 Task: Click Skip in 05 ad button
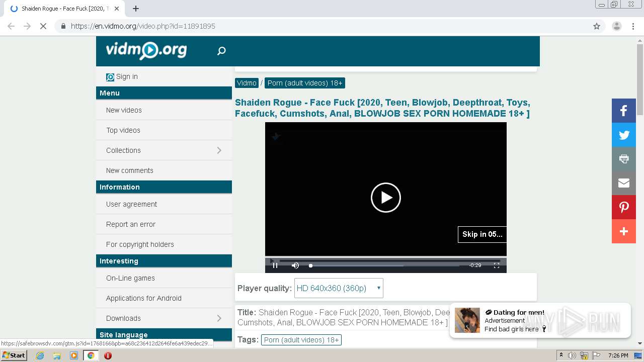pyautogui.click(x=482, y=234)
